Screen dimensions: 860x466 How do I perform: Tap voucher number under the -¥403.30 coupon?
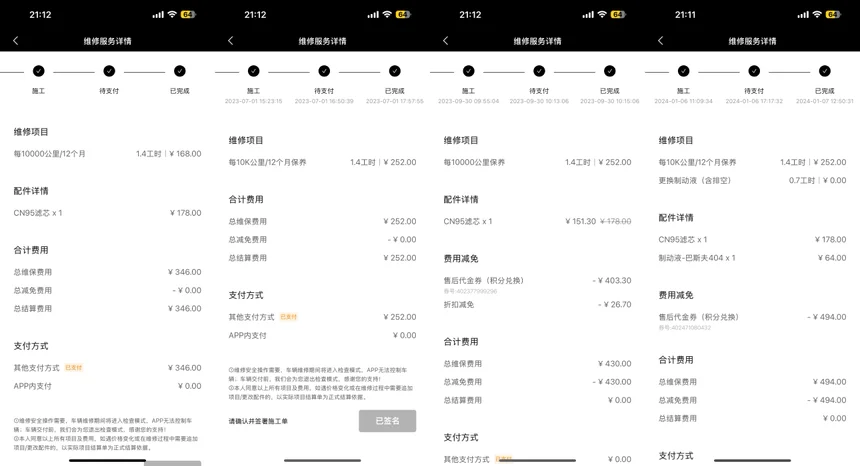click(470, 291)
